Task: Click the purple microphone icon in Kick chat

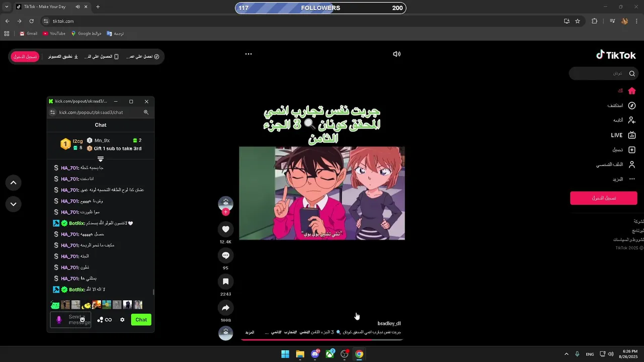Action: click(x=59, y=320)
